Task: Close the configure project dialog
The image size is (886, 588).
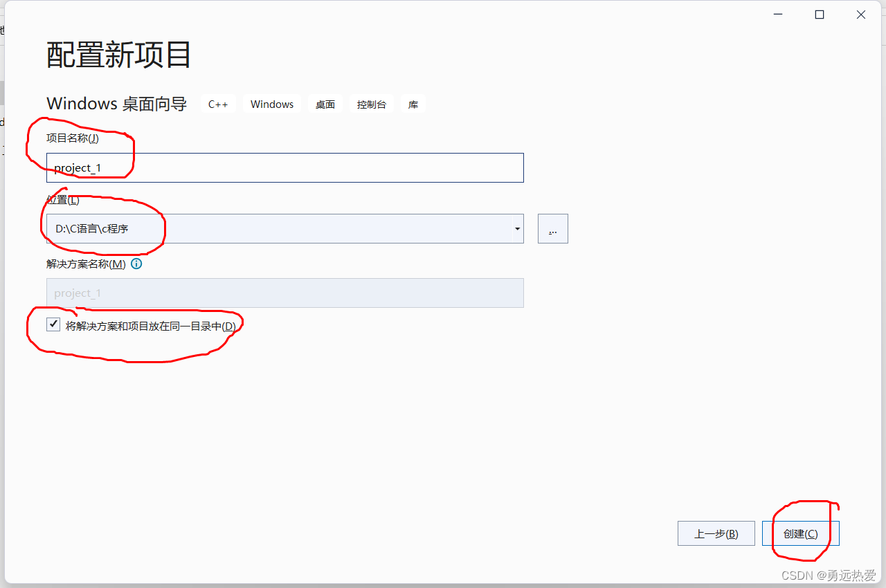Action: pyautogui.click(x=861, y=15)
